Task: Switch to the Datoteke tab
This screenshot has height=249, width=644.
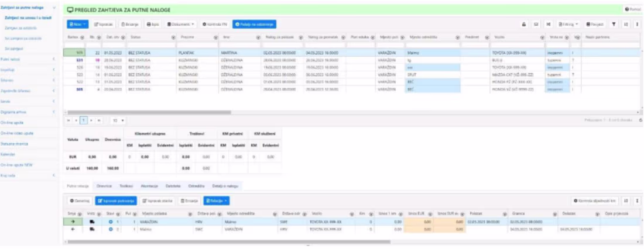Action: click(173, 186)
